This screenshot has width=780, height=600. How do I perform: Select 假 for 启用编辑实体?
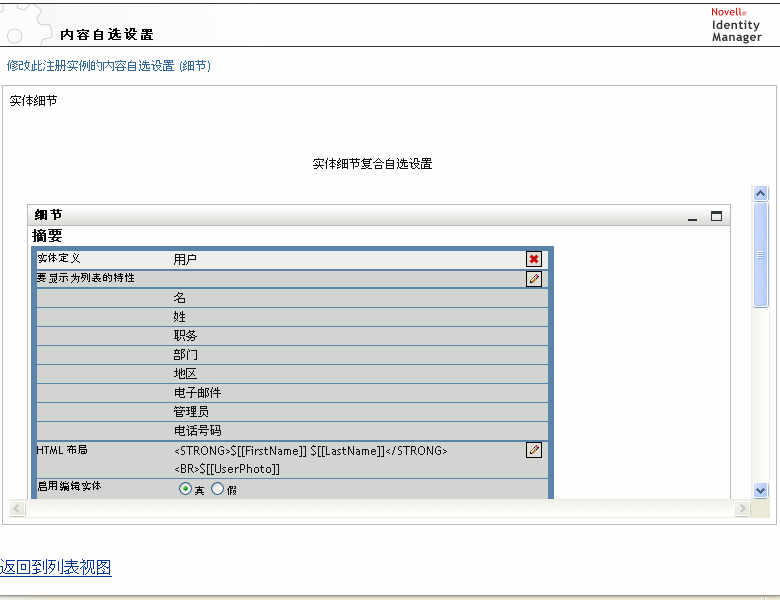pyautogui.click(x=217, y=489)
